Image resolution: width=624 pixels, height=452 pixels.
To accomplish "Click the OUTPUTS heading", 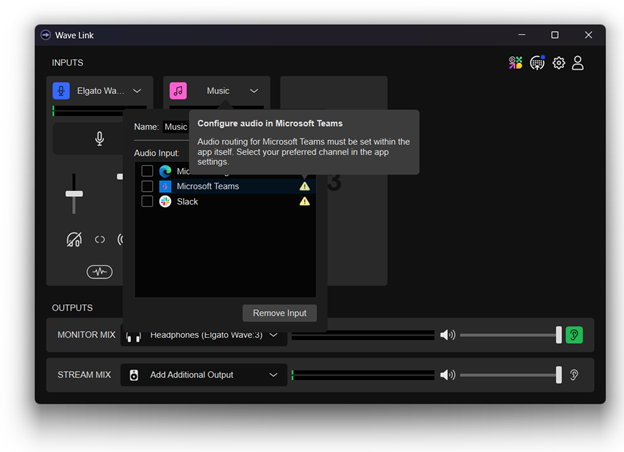I will (x=72, y=308).
